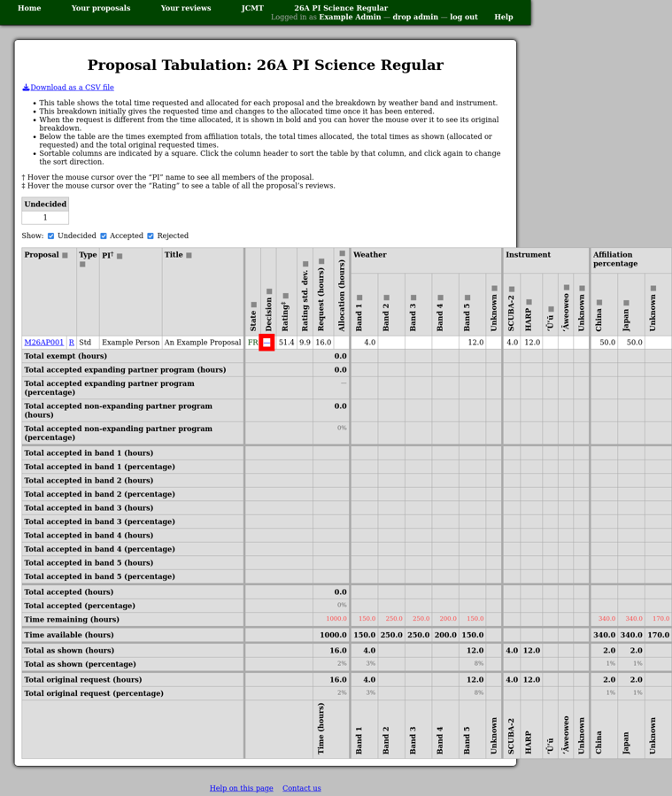The height and width of the screenshot is (796, 672).
Task: Open Help in navigation bar
Action: (x=504, y=17)
